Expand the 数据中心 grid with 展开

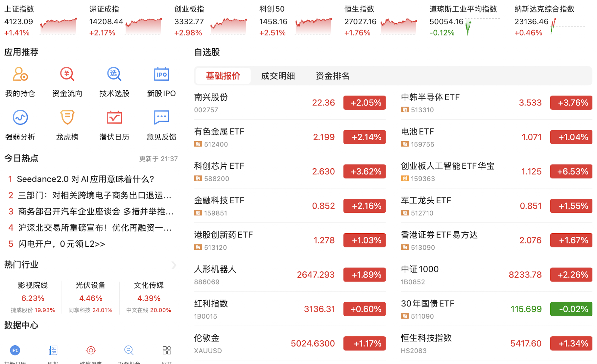(x=167, y=351)
